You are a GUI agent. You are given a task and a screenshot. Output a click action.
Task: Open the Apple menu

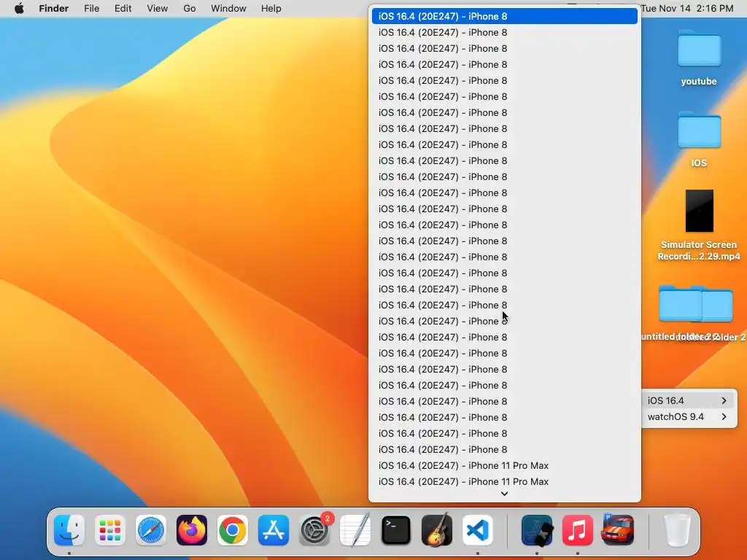(19, 8)
